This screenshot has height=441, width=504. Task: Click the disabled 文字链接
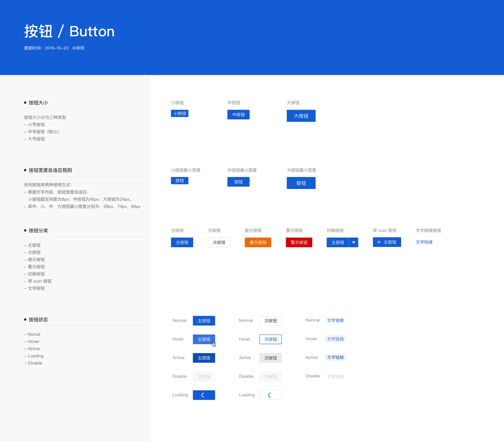tap(335, 376)
